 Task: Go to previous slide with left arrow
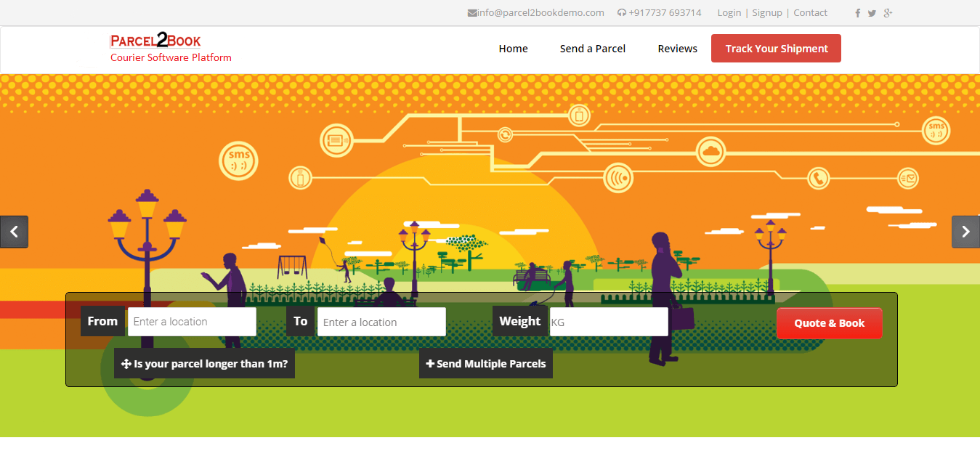click(14, 232)
